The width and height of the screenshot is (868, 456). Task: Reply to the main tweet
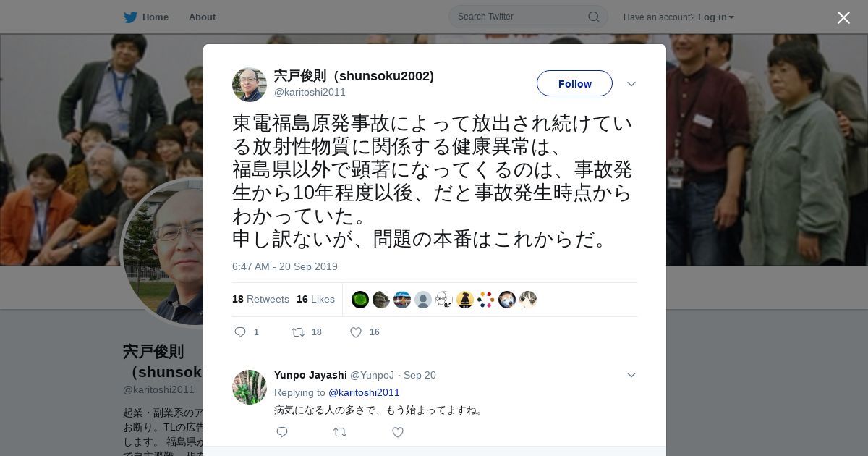click(241, 332)
